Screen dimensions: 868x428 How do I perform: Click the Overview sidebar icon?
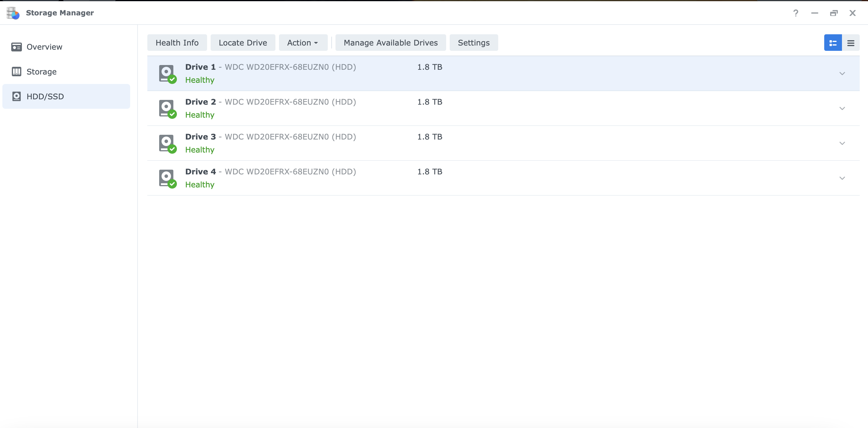pyautogui.click(x=16, y=47)
